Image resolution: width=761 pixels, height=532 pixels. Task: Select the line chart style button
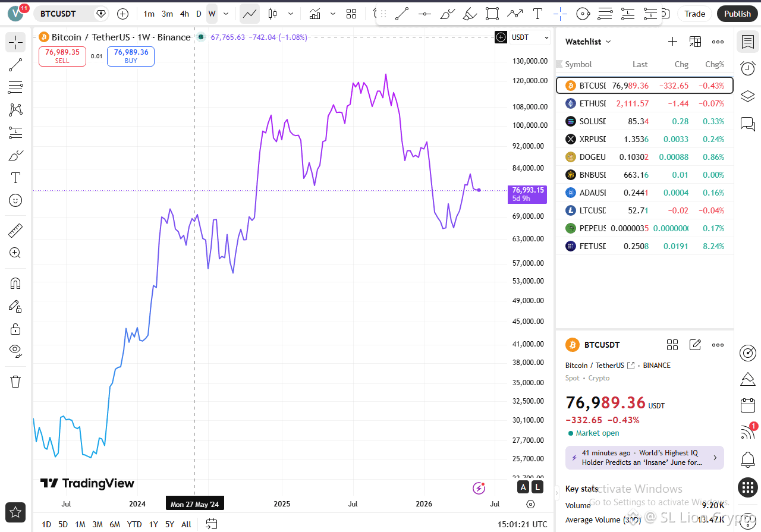click(250, 14)
